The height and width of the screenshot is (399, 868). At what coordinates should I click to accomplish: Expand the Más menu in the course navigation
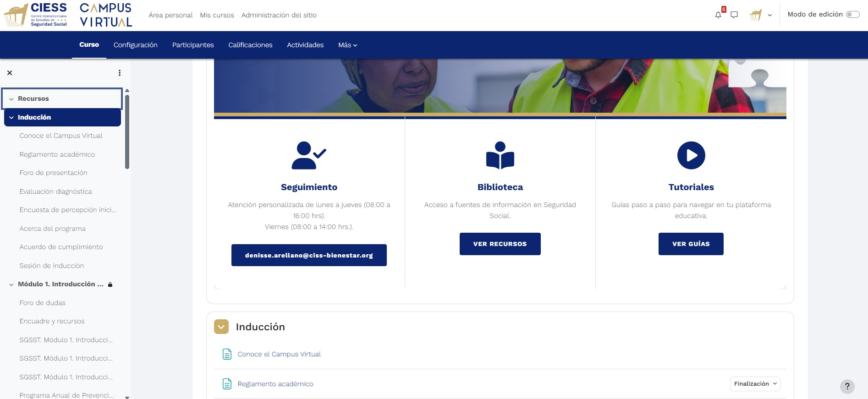coord(347,45)
